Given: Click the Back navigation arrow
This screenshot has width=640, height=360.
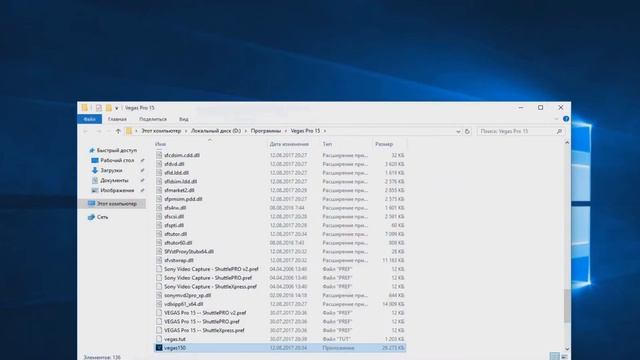Looking at the screenshot, I should click(86, 131).
